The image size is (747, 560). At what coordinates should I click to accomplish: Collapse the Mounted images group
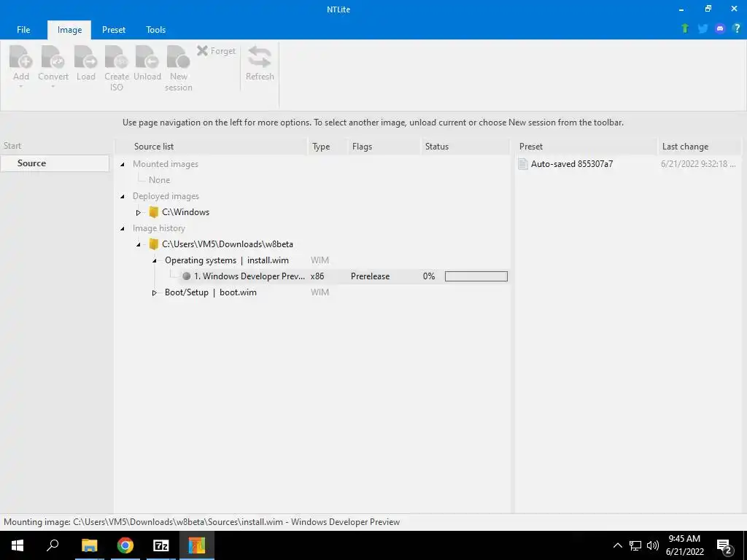tap(123, 164)
